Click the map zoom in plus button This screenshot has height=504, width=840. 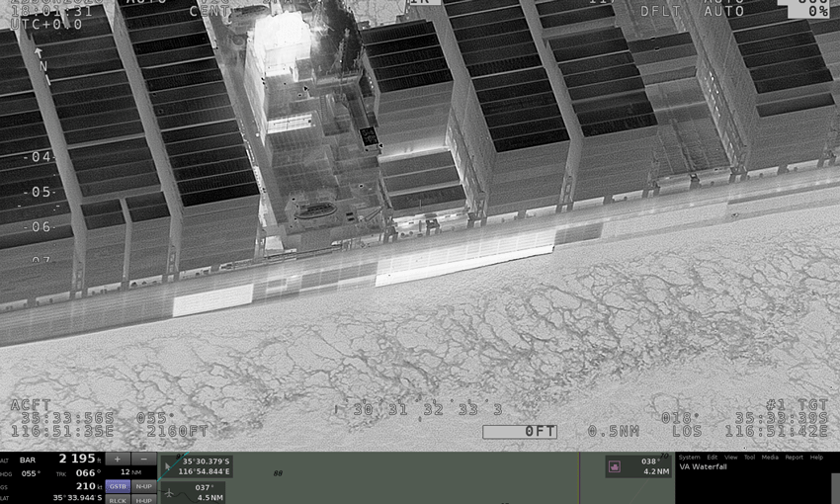point(118,460)
